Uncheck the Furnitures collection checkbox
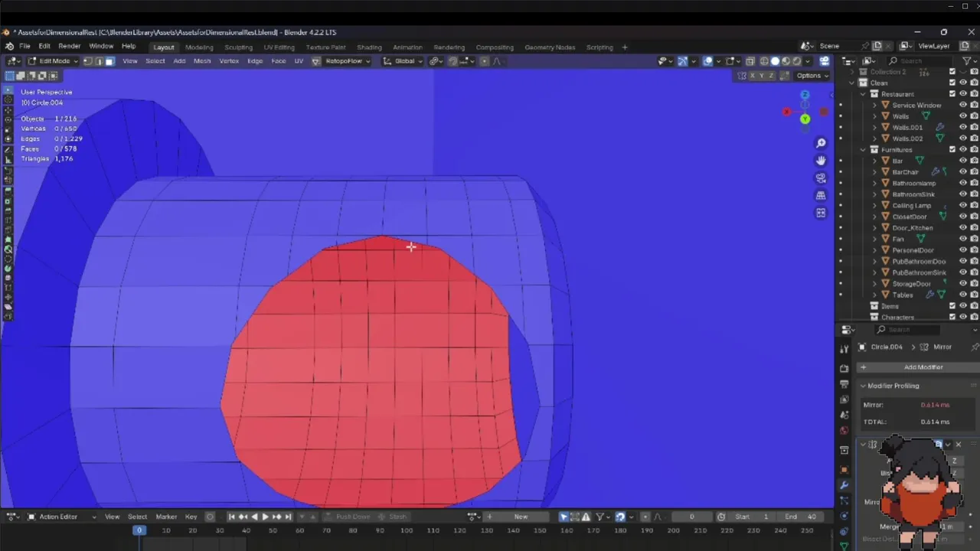This screenshot has width=980, height=551. tap(952, 150)
